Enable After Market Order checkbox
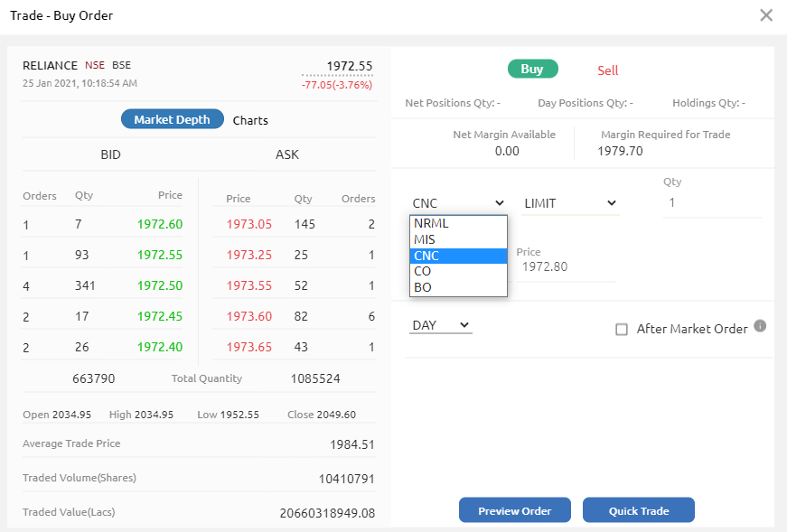Image resolution: width=787 pixels, height=532 pixels. click(x=621, y=330)
